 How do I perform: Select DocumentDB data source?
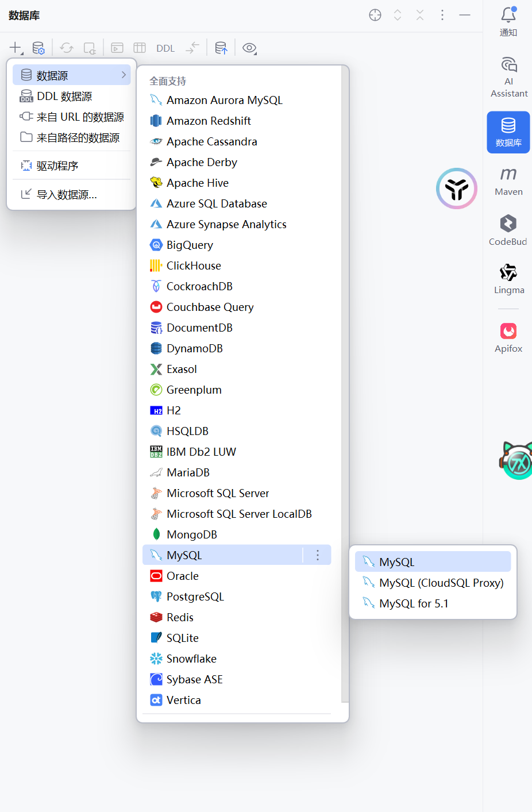(237, 328)
